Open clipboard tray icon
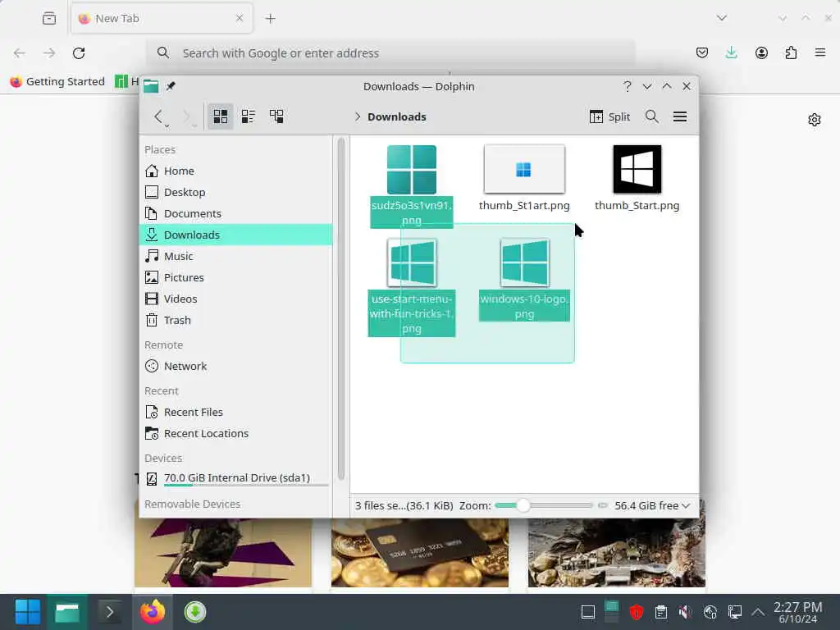 point(661,612)
